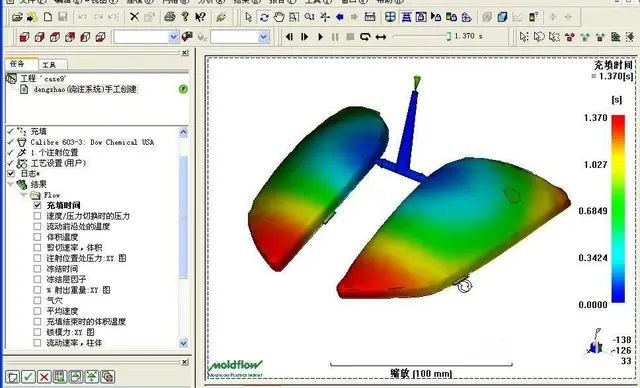Select the Pan hand tool
This screenshot has width=640, height=388.
(x=279, y=17)
